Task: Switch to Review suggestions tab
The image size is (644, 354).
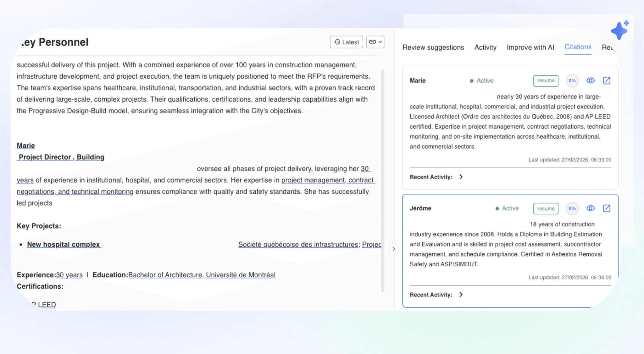Action: (433, 47)
